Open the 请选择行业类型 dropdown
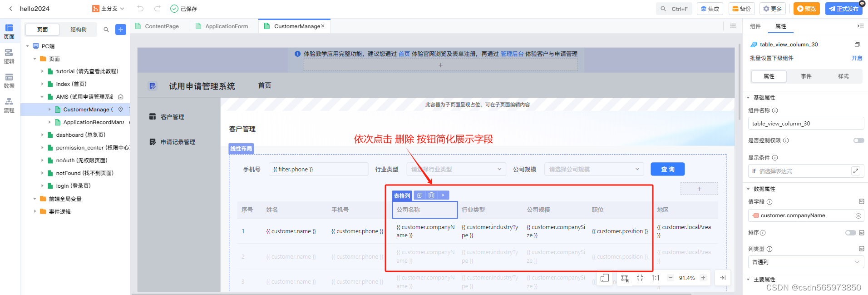868x295 pixels. coord(456,169)
